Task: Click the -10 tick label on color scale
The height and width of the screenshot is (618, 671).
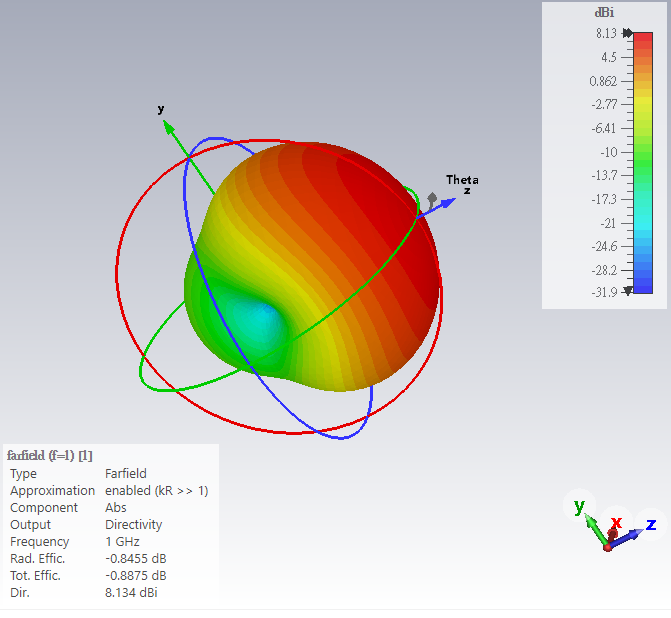Action: click(609, 152)
